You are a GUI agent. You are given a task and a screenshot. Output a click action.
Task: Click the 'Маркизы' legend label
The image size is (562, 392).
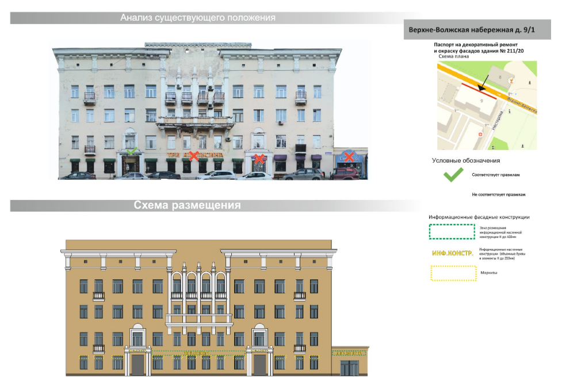488,272
